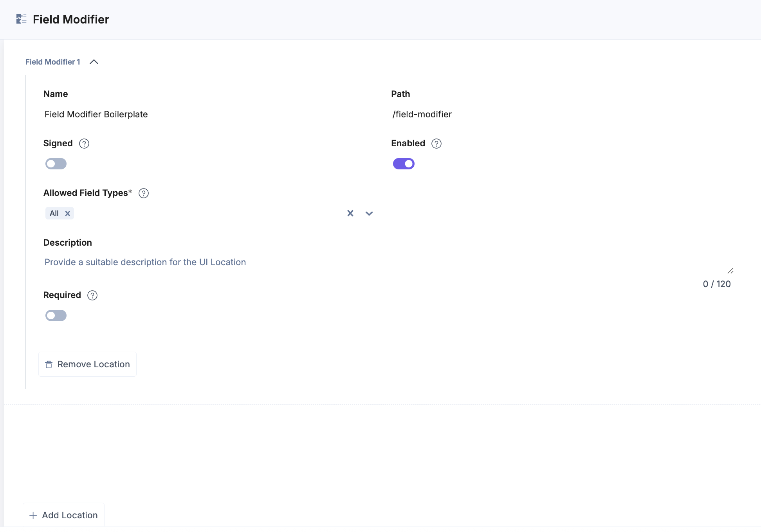Click the Add Location button
This screenshot has height=532, width=761.
click(64, 515)
